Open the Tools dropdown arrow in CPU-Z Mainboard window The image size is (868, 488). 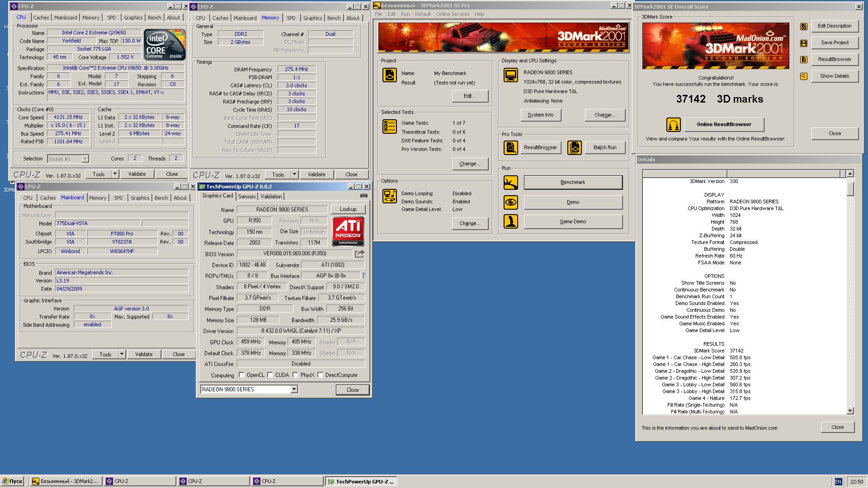[x=122, y=354]
